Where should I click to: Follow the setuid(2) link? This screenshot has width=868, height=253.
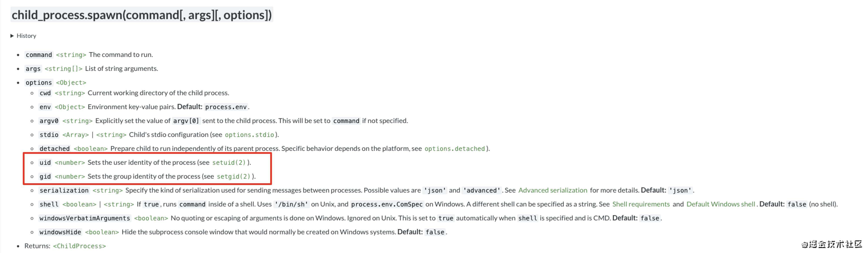(229, 163)
